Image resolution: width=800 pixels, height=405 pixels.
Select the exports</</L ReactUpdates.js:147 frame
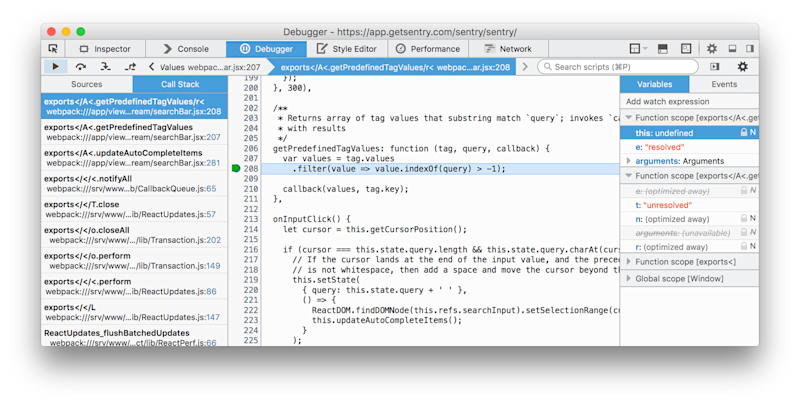pos(134,312)
